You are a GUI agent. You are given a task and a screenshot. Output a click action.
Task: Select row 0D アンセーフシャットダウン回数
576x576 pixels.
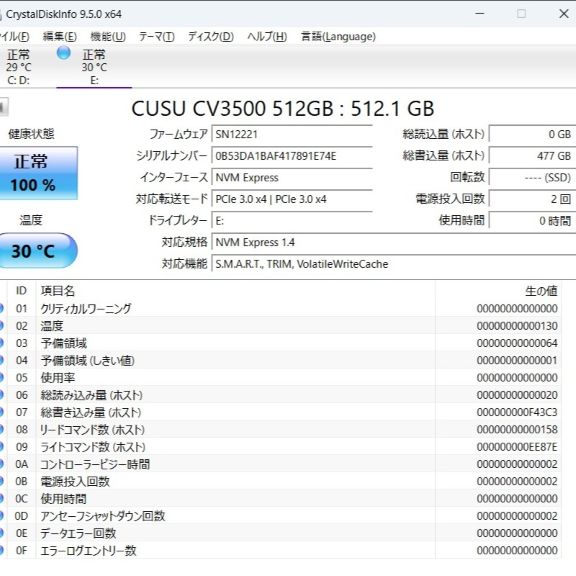[x=281, y=515]
